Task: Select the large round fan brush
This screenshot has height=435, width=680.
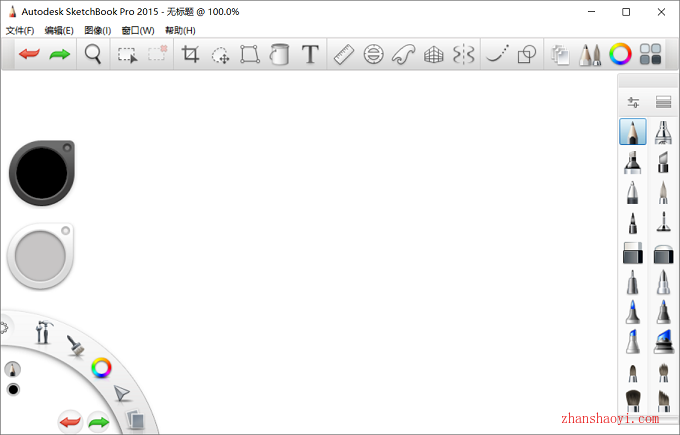Action: (633, 401)
